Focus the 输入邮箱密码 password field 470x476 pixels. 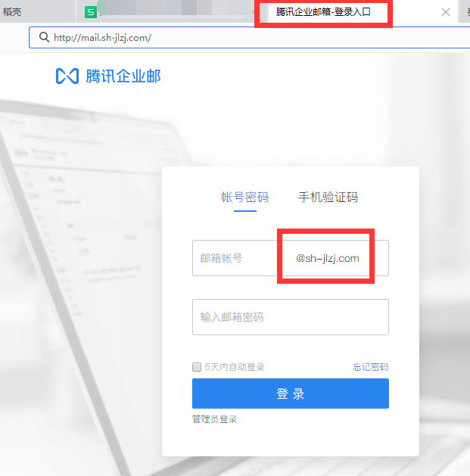pos(290,317)
